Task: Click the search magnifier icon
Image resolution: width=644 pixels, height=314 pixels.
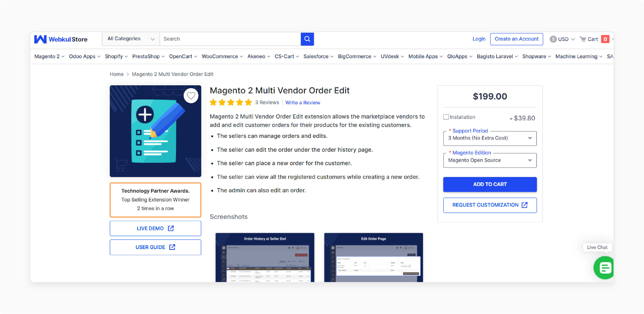Action: click(307, 39)
